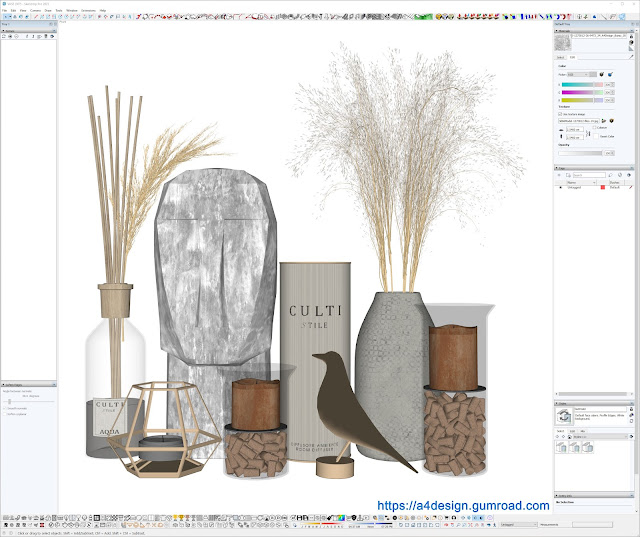640x537 pixels.
Task: Click the Tags search field
Action: click(589, 175)
